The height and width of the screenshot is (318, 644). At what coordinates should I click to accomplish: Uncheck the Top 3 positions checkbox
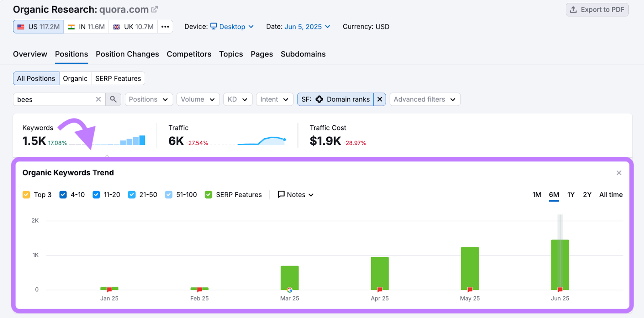[x=27, y=195]
